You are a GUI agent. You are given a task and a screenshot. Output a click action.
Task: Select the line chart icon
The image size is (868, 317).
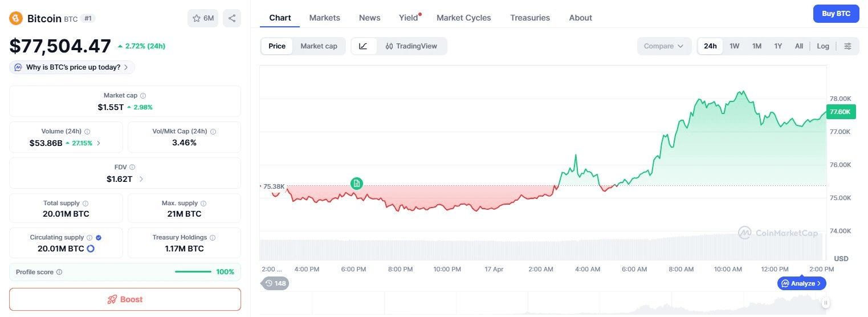[364, 46]
